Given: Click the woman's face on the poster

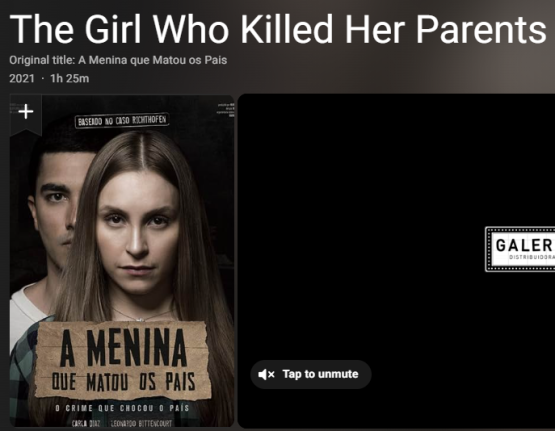Looking at the screenshot, I should [x=137, y=234].
